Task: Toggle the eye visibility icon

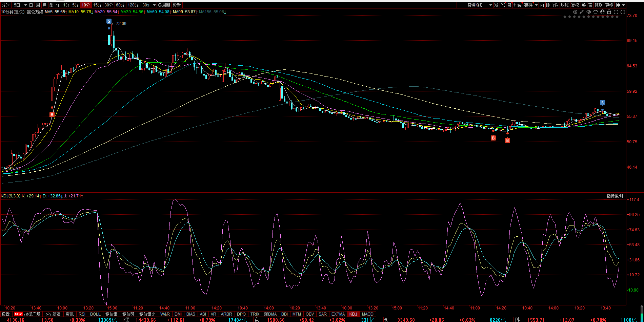Action: point(589,12)
